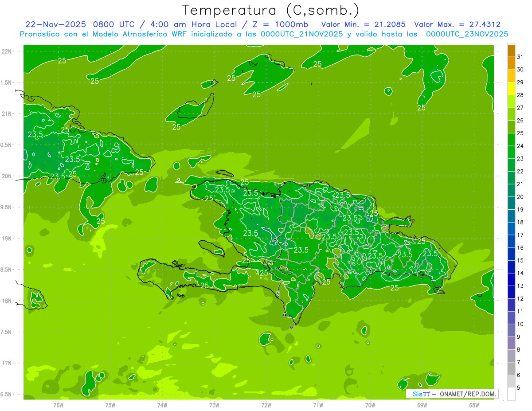
Task: Click latitude label "19N"
Action: click(7, 239)
